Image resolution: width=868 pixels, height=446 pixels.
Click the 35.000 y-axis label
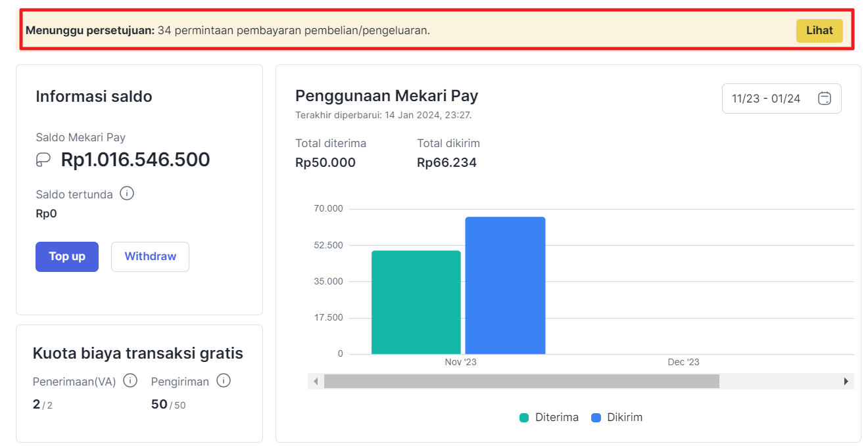point(329,281)
